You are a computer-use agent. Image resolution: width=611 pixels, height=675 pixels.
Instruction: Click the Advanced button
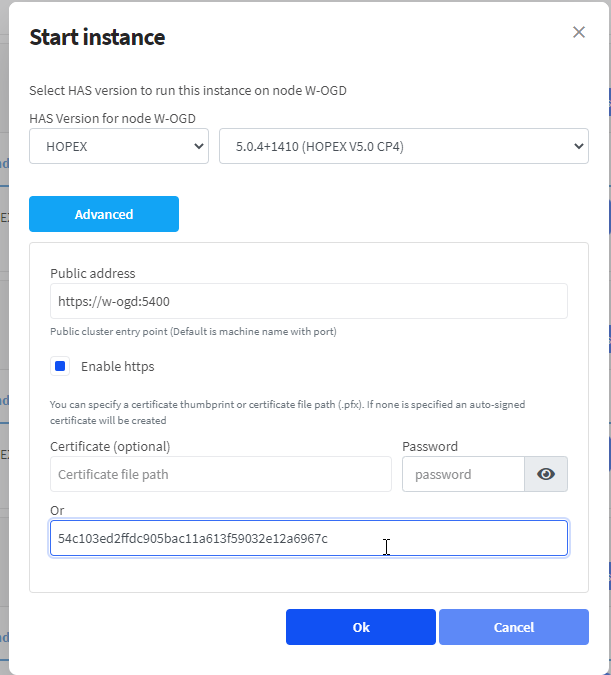104,214
